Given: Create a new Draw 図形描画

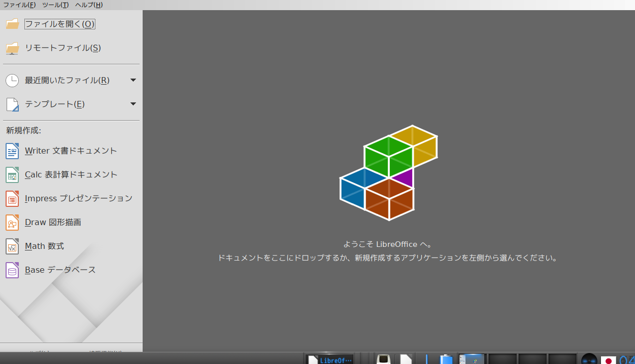Looking at the screenshot, I should [71, 222].
